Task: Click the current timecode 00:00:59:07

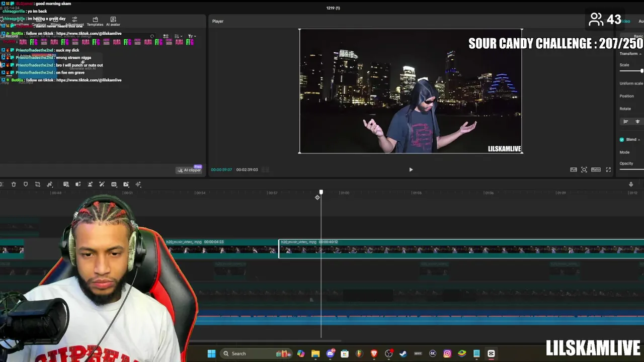Action: click(221, 170)
